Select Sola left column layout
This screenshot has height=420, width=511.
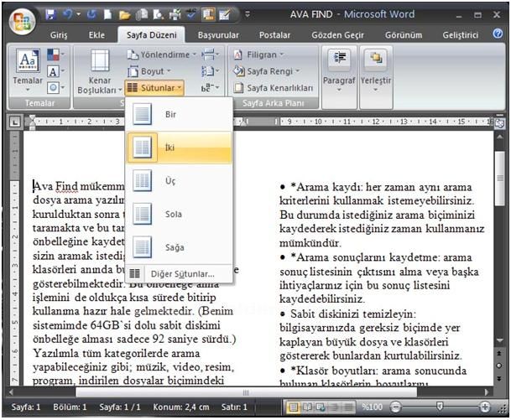click(x=180, y=214)
